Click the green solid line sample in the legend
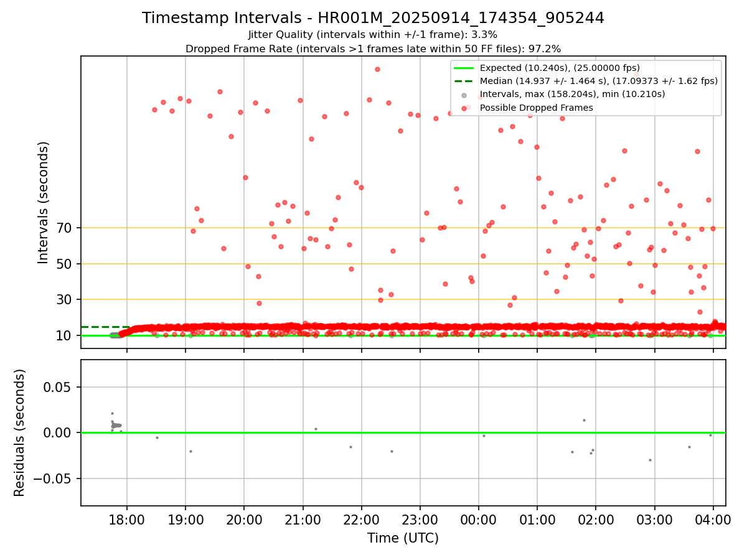Screen dimensions: 747x560 [464, 68]
